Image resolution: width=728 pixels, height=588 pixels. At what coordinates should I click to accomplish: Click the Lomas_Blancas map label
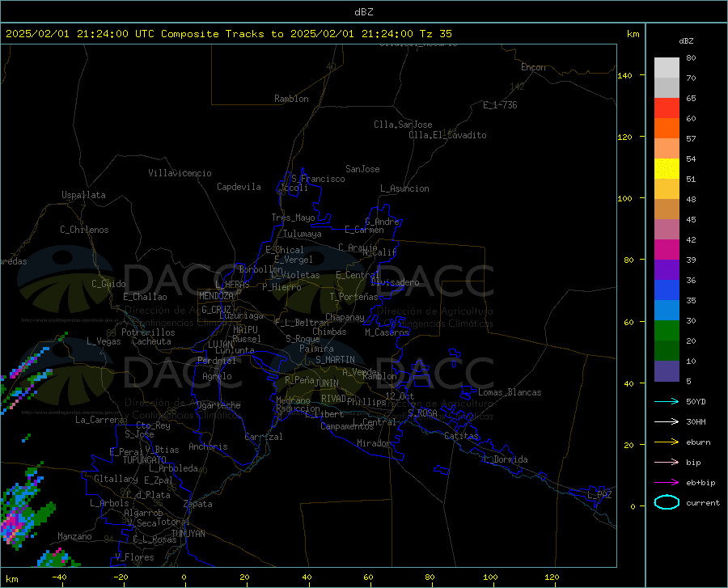[x=510, y=392]
